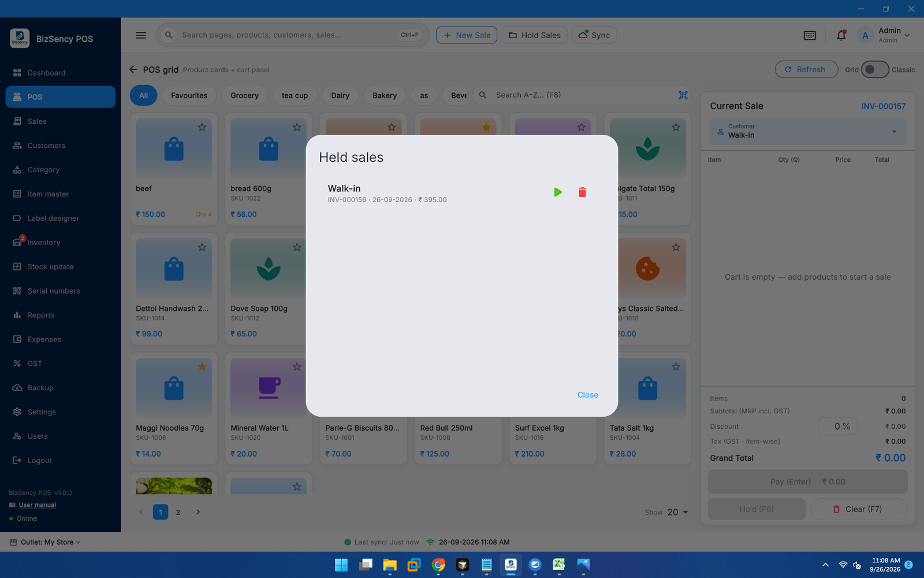Go back from POS grid
Viewport: 924px width, 578px height.
pos(133,69)
